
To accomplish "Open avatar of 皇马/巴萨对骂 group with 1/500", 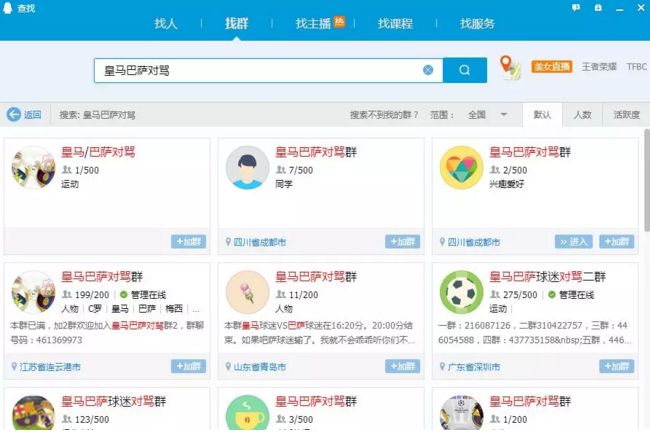I will click(x=33, y=168).
